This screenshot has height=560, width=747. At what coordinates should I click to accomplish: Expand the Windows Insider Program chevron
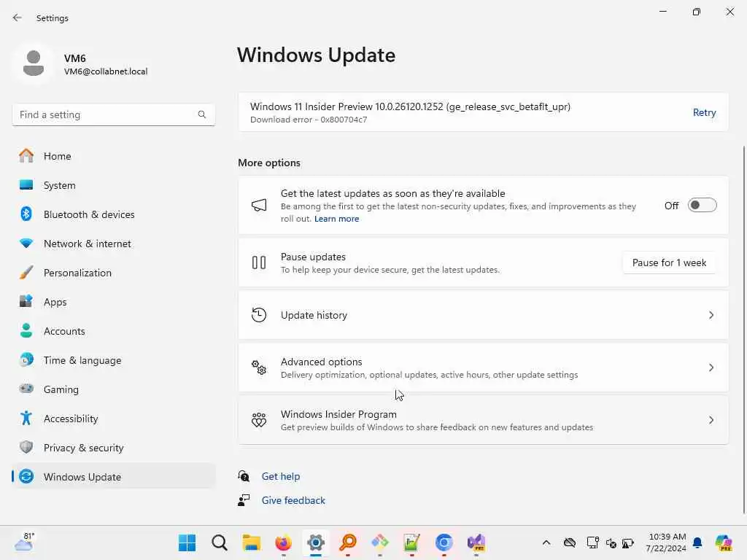click(711, 419)
